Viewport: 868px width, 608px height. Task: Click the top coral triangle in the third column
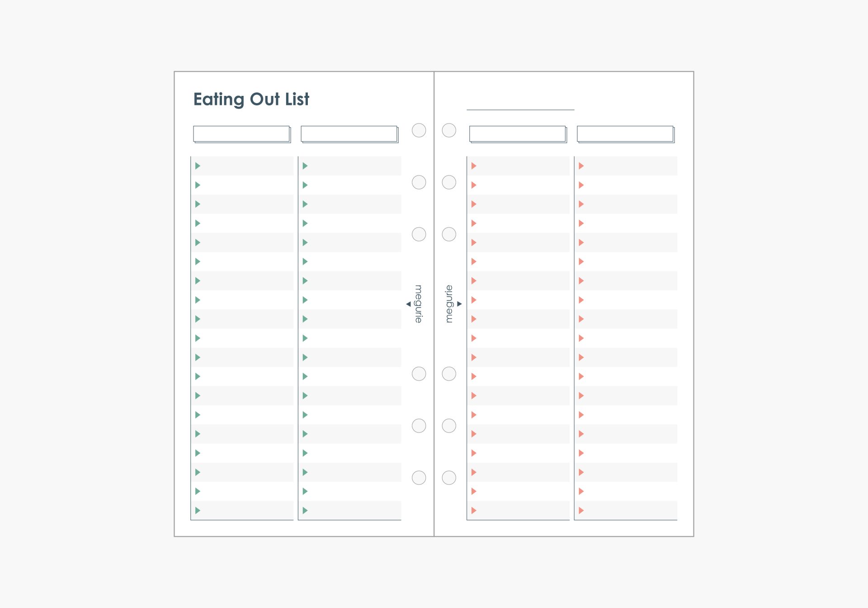(474, 166)
